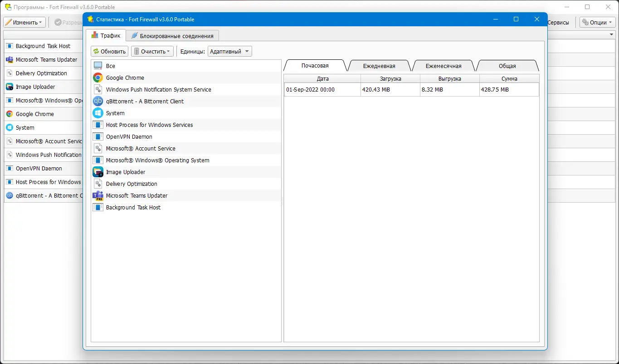Click the 8.32 MiB upload cell
This screenshot has height=364, width=619.
tap(450, 90)
